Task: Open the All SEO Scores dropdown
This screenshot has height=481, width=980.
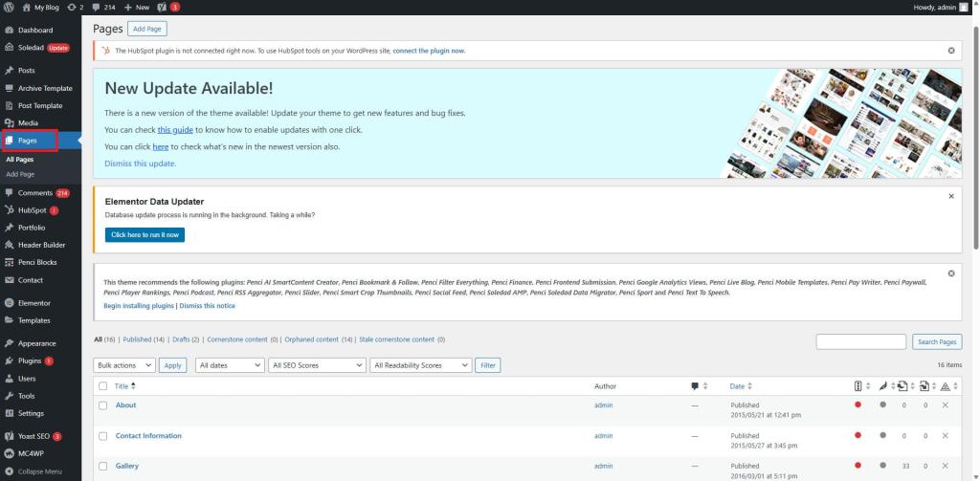Action: [317, 365]
